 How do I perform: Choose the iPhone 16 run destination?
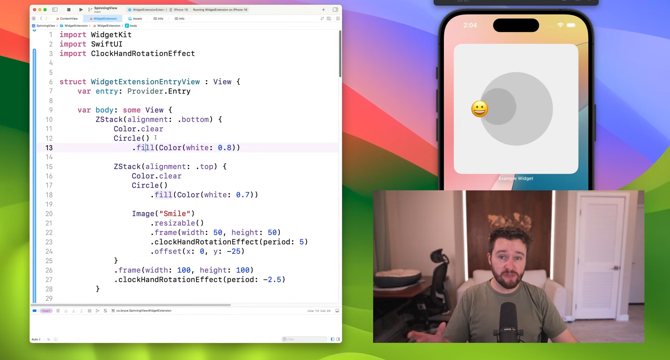[180, 9]
